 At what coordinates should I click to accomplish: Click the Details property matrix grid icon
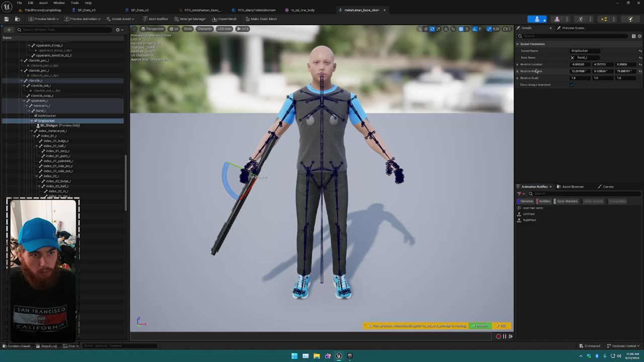click(x=633, y=36)
